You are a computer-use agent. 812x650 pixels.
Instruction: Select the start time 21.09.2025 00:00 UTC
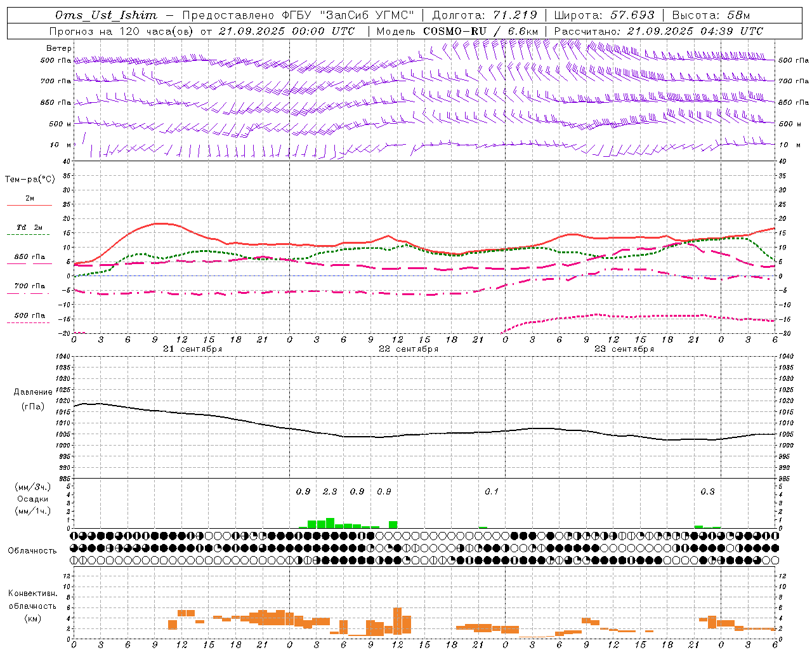pos(287,31)
